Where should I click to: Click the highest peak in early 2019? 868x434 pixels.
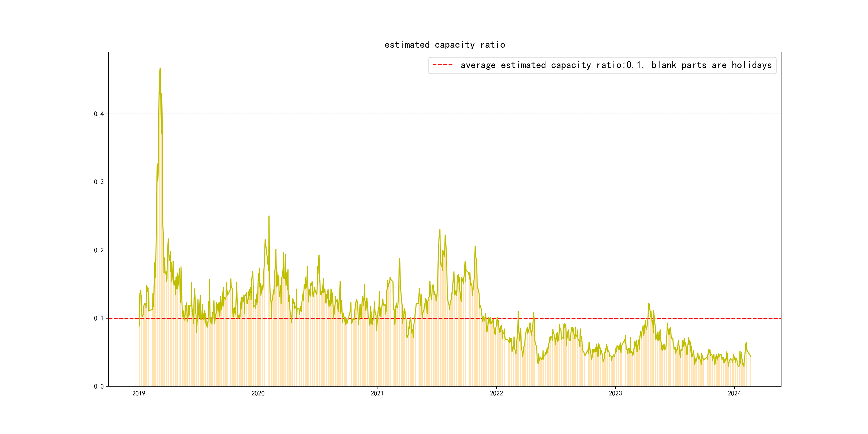(160, 68)
